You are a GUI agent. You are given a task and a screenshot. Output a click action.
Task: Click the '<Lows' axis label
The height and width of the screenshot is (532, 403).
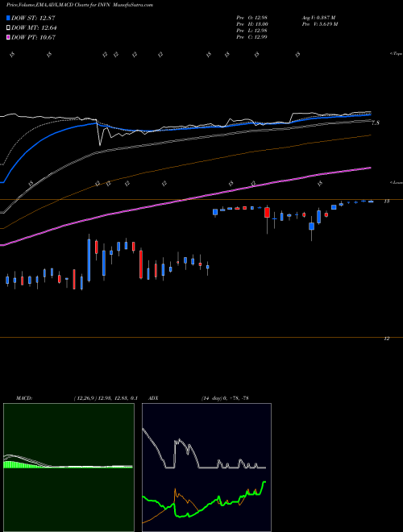pos(396,182)
